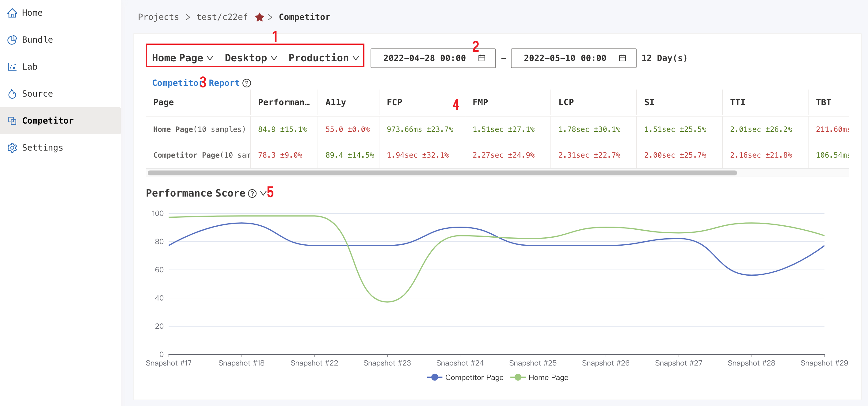Open the start date calendar icon
The width and height of the screenshot is (868, 406).
tap(482, 58)
